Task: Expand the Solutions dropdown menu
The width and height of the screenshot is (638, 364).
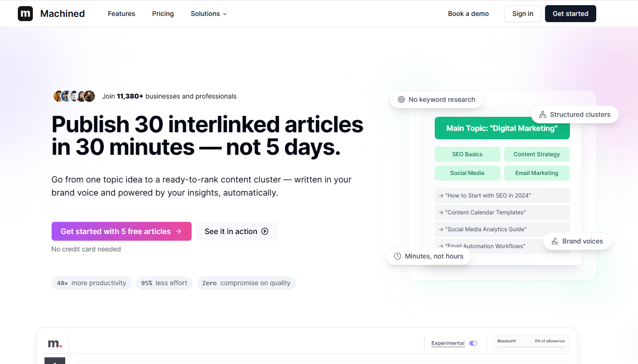Action: pos(208,14)
